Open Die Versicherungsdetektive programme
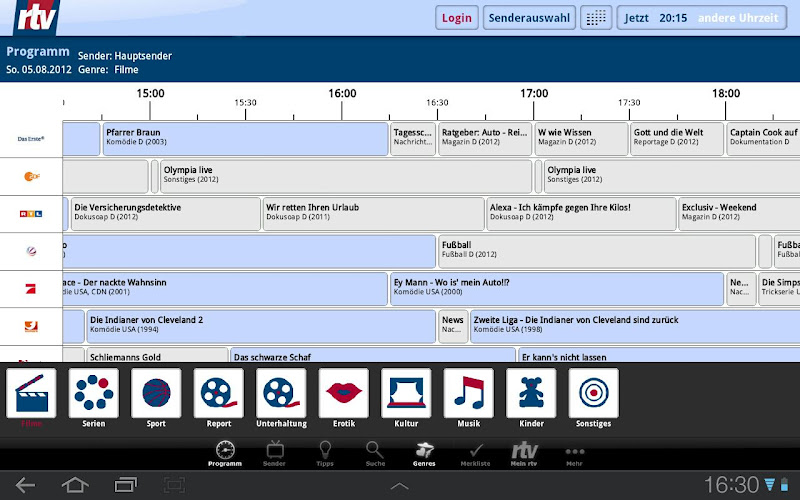This screenshot has width=800, height=500. tap(166, 214)
